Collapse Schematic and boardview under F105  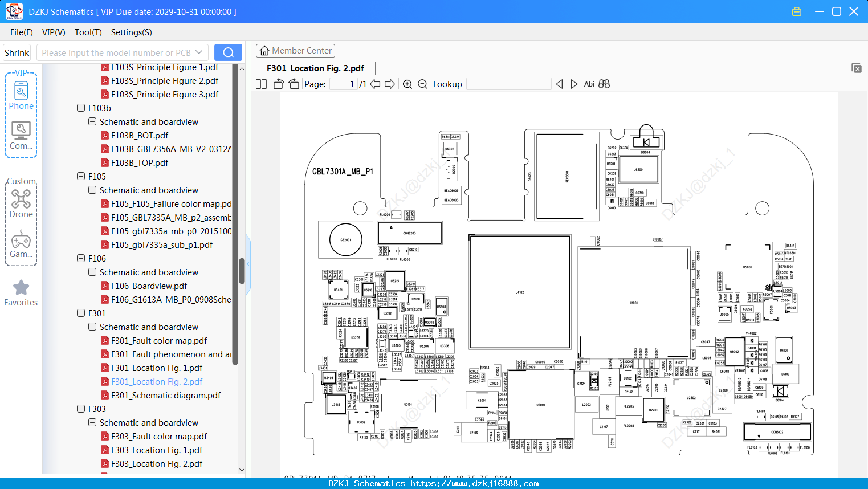(x=92, y=190)
